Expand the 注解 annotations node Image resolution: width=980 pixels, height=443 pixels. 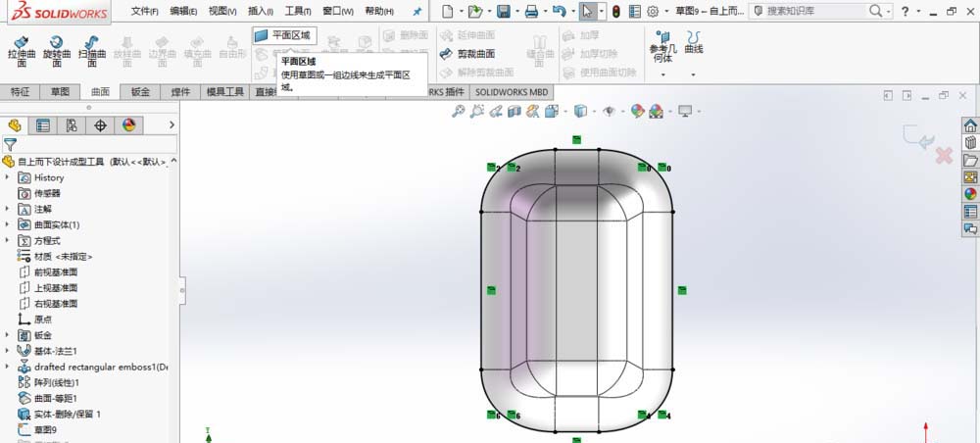click(8, 209)
